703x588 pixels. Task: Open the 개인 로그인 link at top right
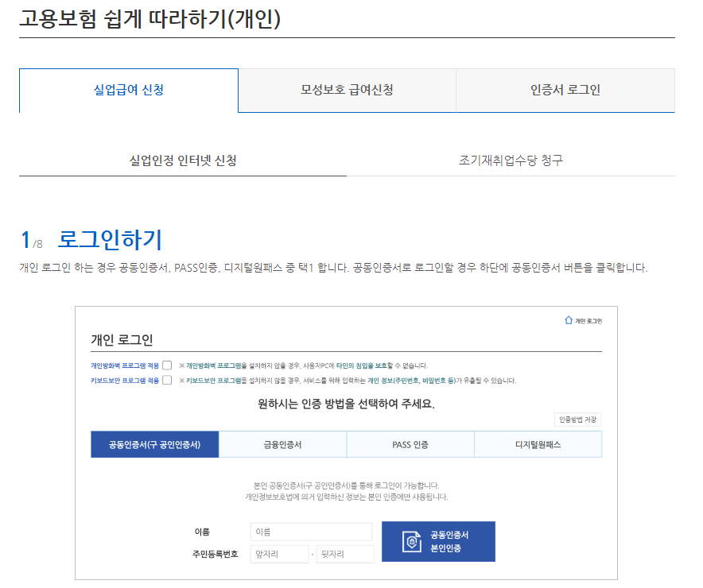coord(588,319)
